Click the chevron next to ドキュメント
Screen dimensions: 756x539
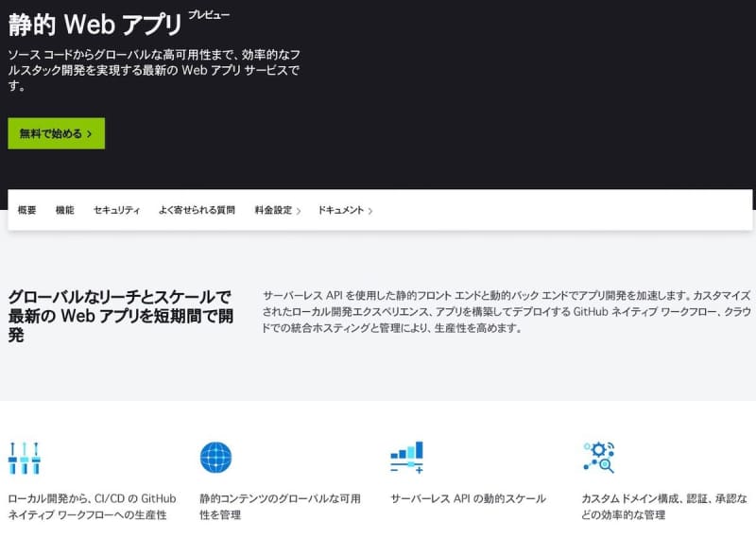(369, 211)
